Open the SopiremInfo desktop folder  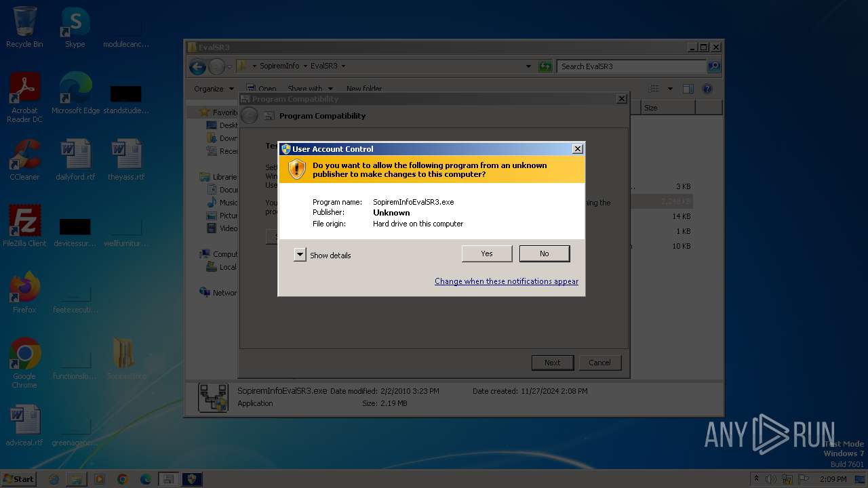coord(126,359)
